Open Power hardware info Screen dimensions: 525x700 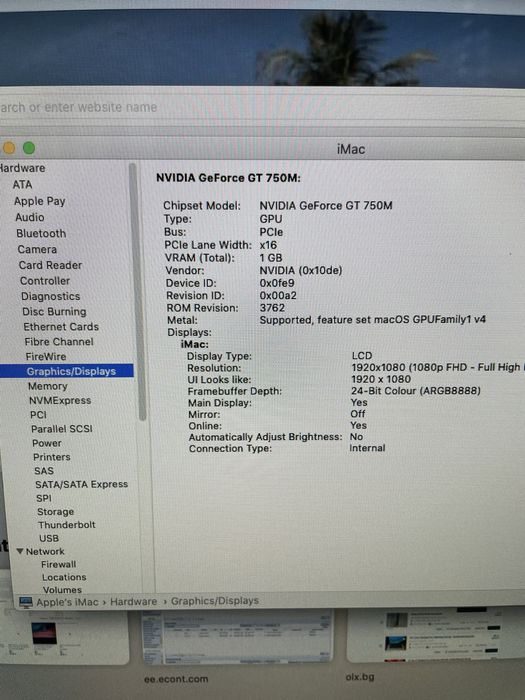click(47, 443)
